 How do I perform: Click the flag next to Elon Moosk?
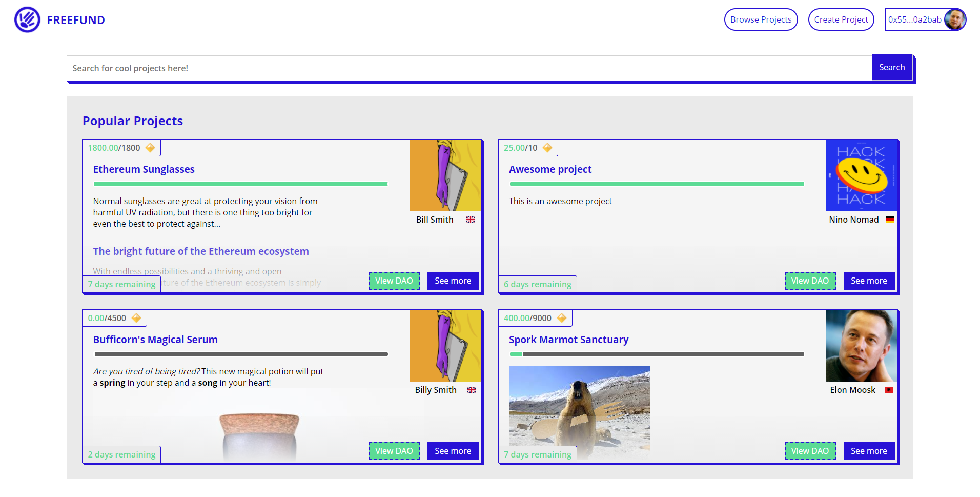click(889, 390)
